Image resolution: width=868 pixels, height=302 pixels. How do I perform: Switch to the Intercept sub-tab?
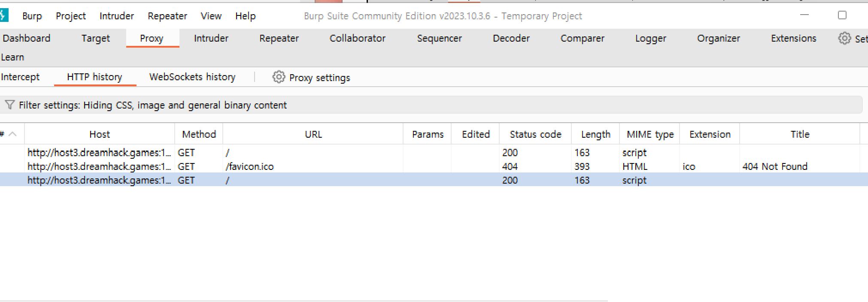point(20,77)
